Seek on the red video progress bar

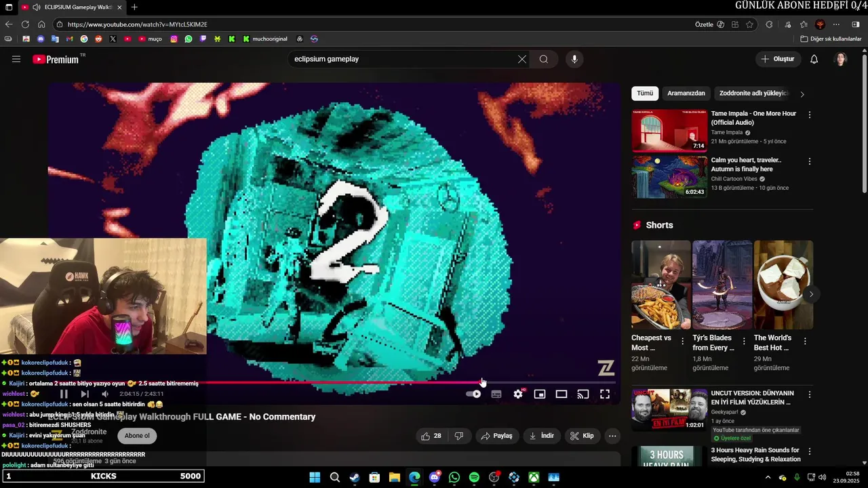tap(334, 382)
